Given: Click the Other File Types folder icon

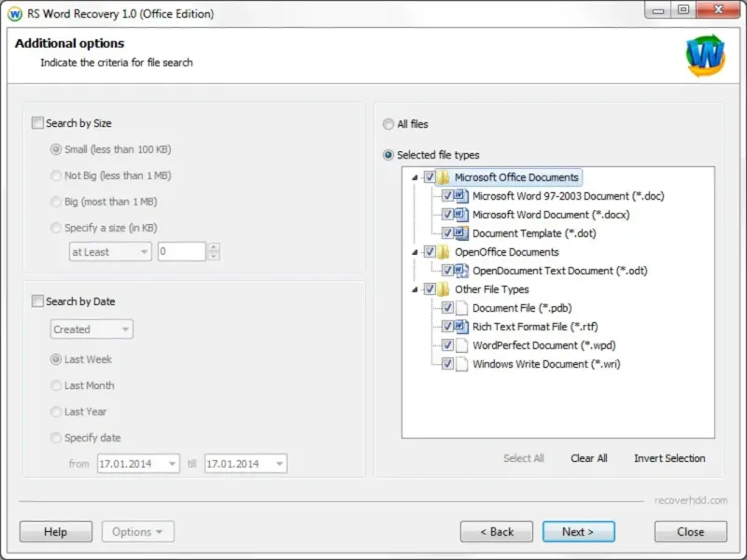Looking at the screenshot, I should point(443,289).
